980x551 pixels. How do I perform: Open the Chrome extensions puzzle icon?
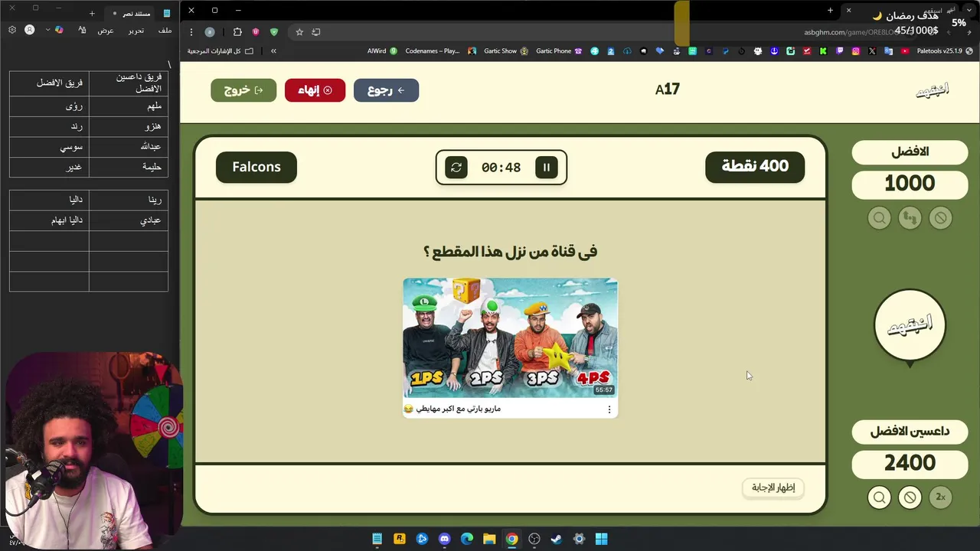click(x=237, y=32)
